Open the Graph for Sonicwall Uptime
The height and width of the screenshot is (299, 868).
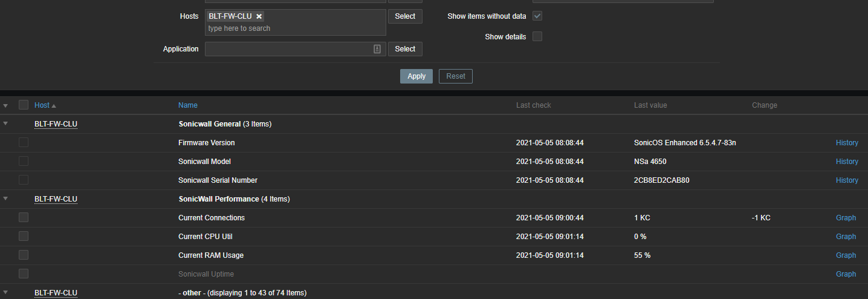(x=846, y=274)
